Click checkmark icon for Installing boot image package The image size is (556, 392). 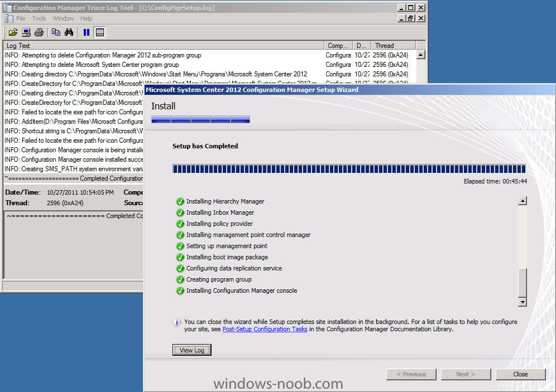(180, 257)
